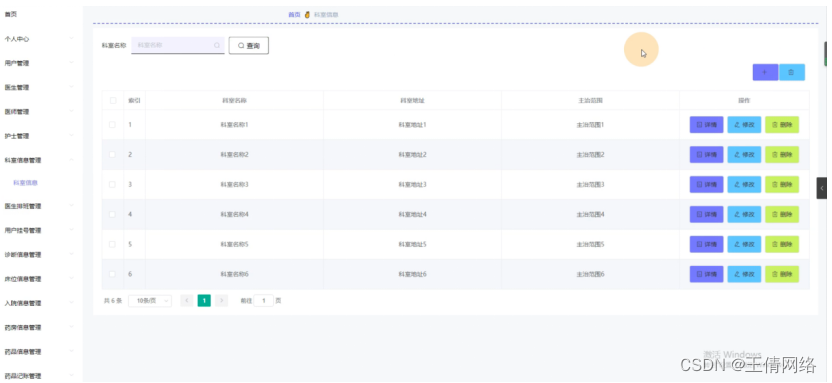This screenshot has width=832, height=383.
Task: Open 详情 for row 科室名称3
Action: (x=706, y=184)
